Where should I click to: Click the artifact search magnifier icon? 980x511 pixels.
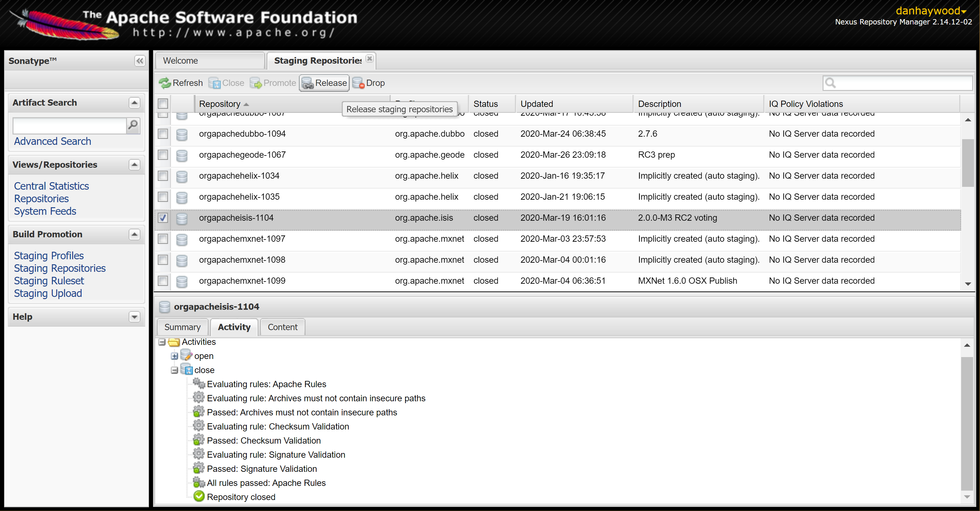click(x=133, y=125)
